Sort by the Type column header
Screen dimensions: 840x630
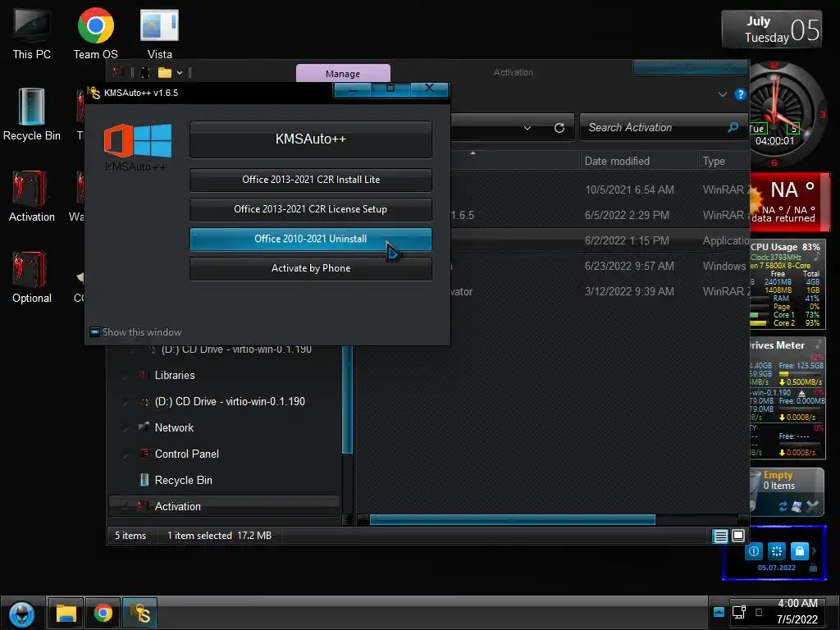click(x=724, y=162)
